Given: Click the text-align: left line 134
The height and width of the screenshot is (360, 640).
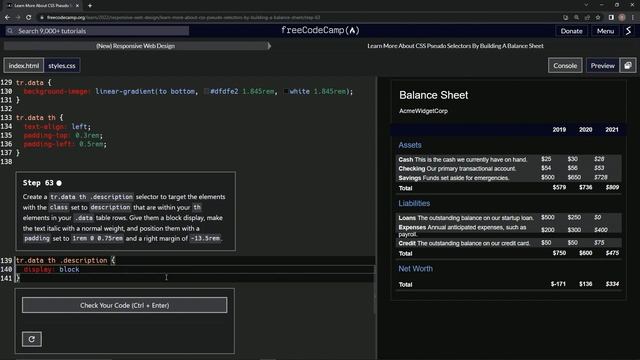Looking at the screenshot, I should tap(57, 127).
